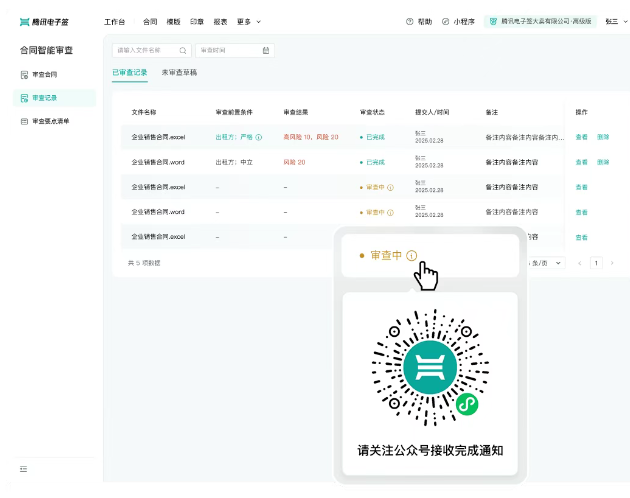Click 删除 in the 出租方：中立 row
Screen dimensions: 630x498
coord(603,162)
